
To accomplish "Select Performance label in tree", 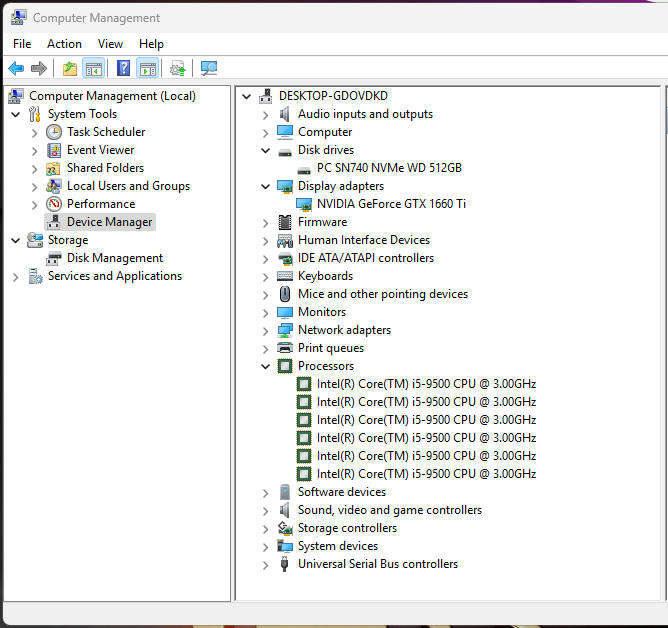I will (101, 204).
